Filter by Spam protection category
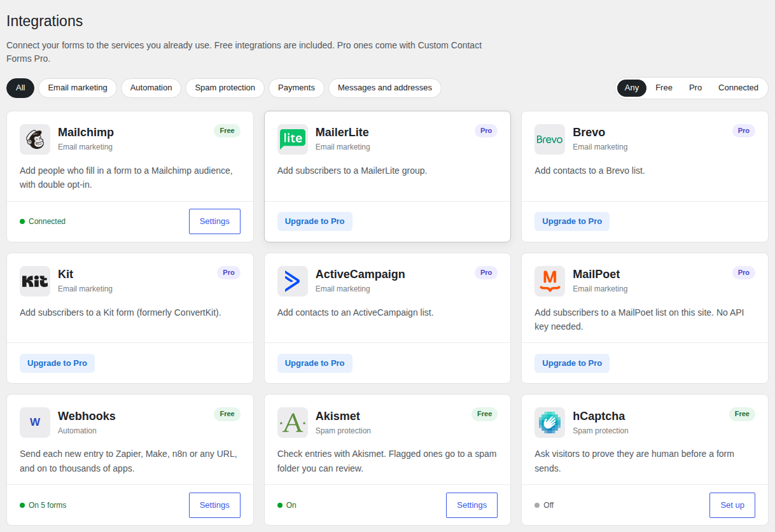775x532 pixels. pos(225,88)
